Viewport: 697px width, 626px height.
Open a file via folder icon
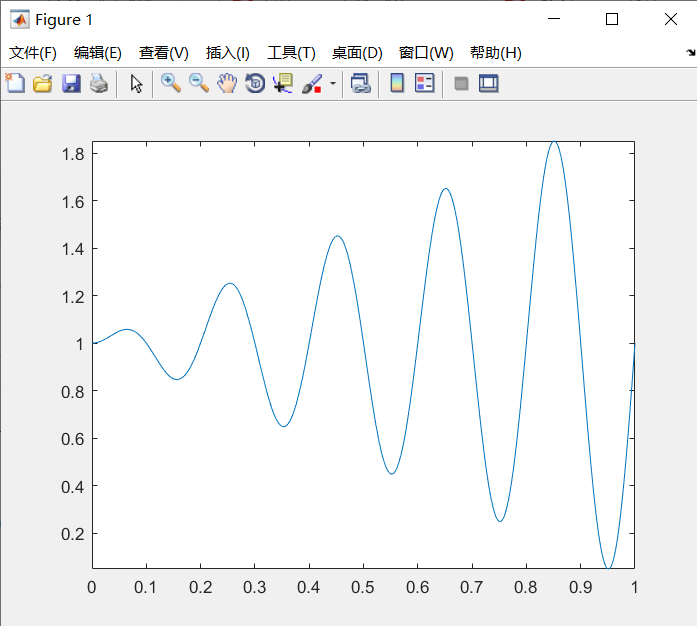pyautogui.click(x=43, y=83)
